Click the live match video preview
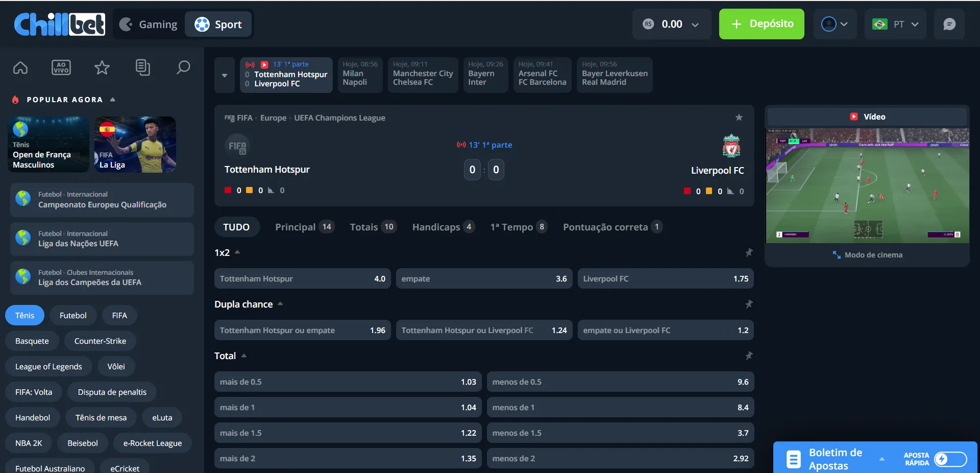The height and width of the screenshot is (473, 980). 867,185
